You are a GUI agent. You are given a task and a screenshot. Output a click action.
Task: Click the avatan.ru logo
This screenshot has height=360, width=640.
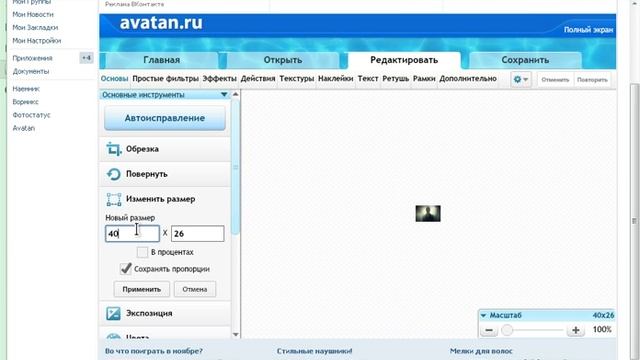(161, 23)
